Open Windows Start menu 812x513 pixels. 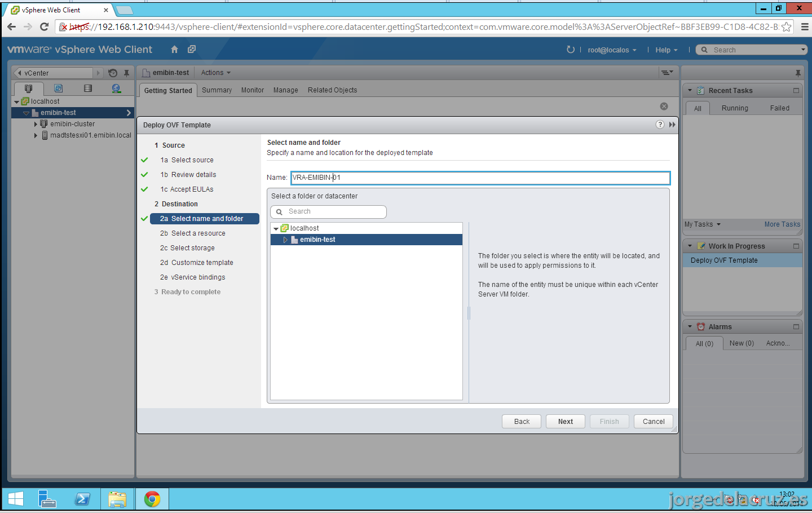(16, 499)
